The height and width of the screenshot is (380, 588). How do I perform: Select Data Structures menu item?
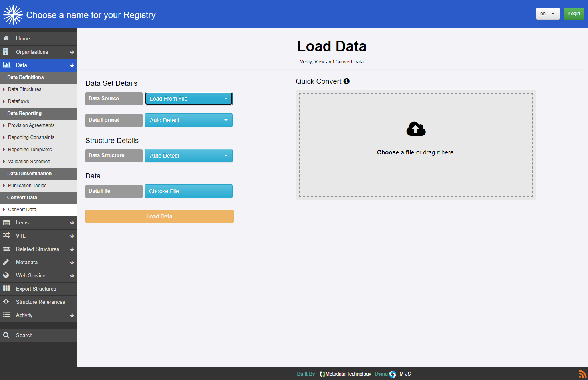[25, 89]
